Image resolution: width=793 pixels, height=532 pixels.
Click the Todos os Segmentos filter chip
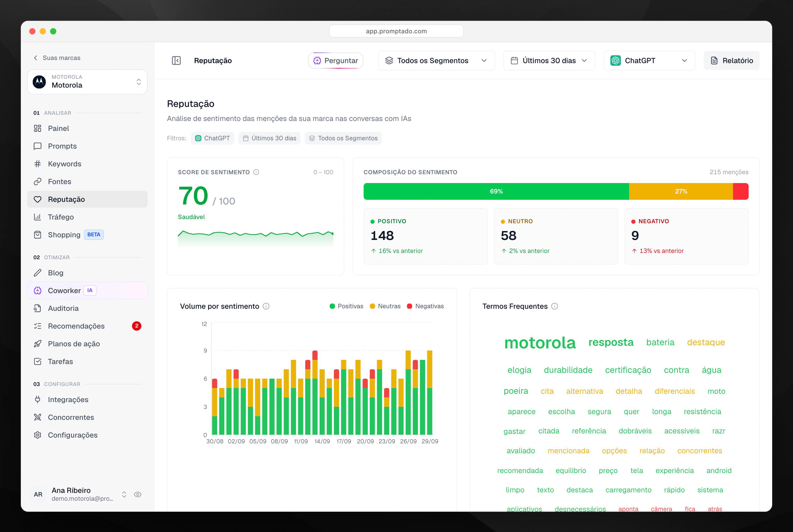(x=343, y=138)
